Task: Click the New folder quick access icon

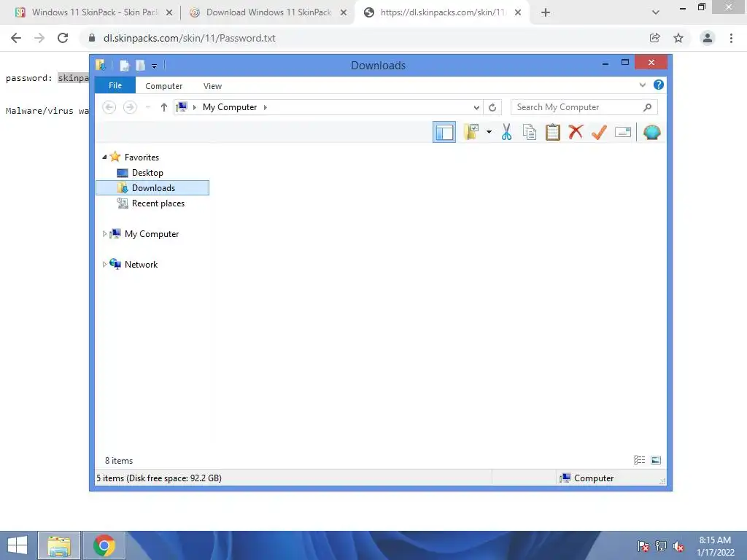Action: [x=140, y=66]
